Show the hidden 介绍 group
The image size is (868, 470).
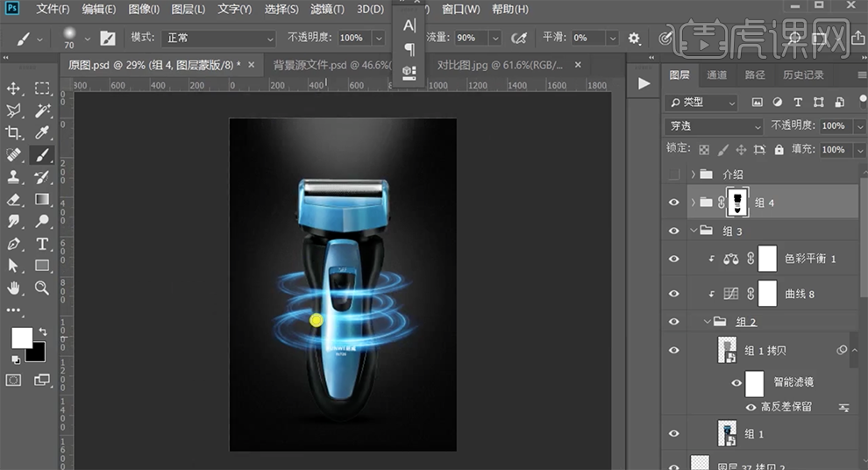[673, 174]
